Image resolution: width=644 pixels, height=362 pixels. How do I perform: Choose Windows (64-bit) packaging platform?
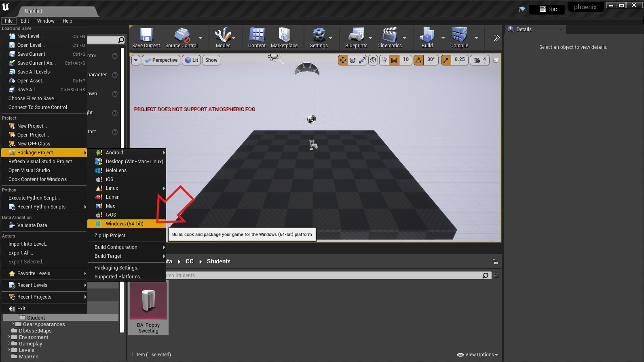pyautogui.click(x=127, y=224)
